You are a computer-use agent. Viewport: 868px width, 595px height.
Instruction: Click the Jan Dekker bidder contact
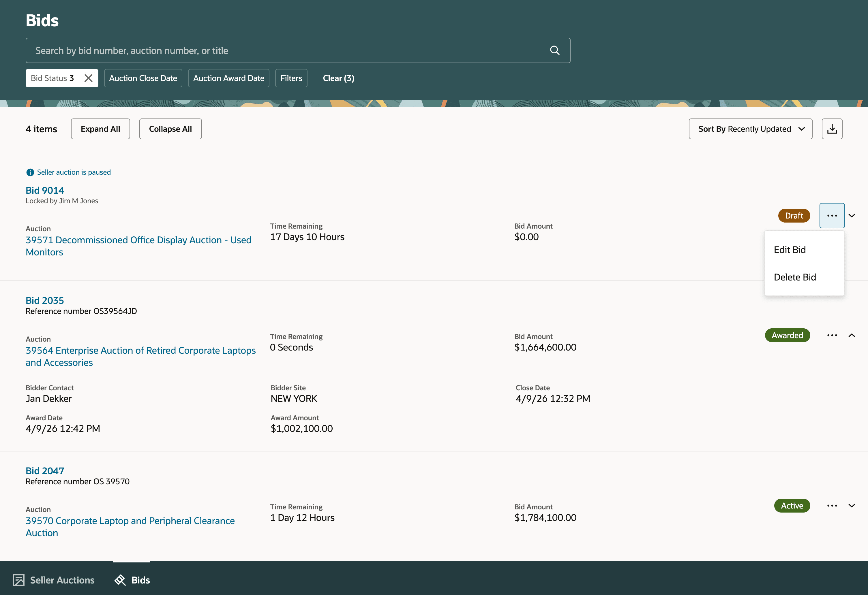pyautogui.click(x=48, y=399)
